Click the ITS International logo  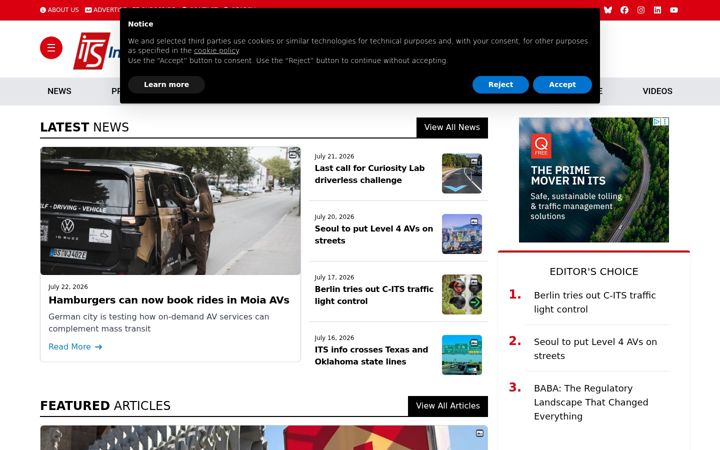pyautogui.click(x=96, y=51)
